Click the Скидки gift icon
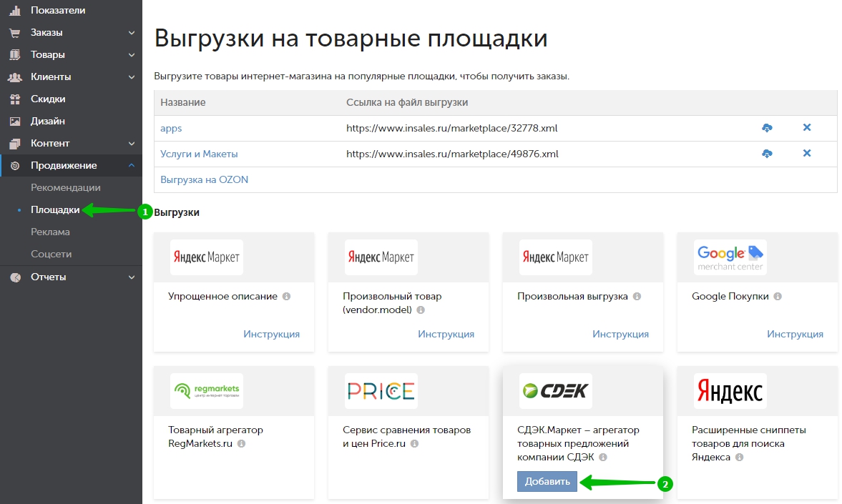This screenshot has height=504, width=842. tap(15, 99)
